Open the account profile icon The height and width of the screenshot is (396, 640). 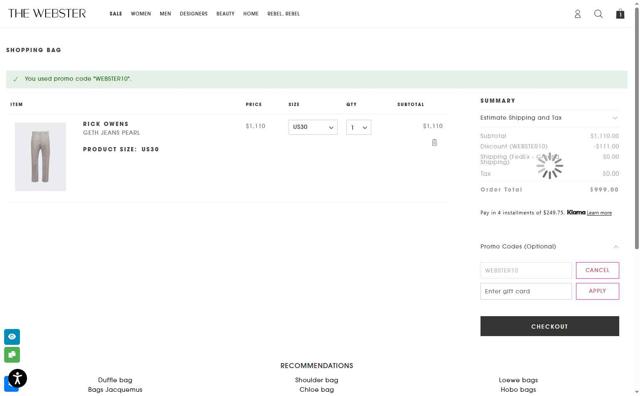tap(578, 14)
